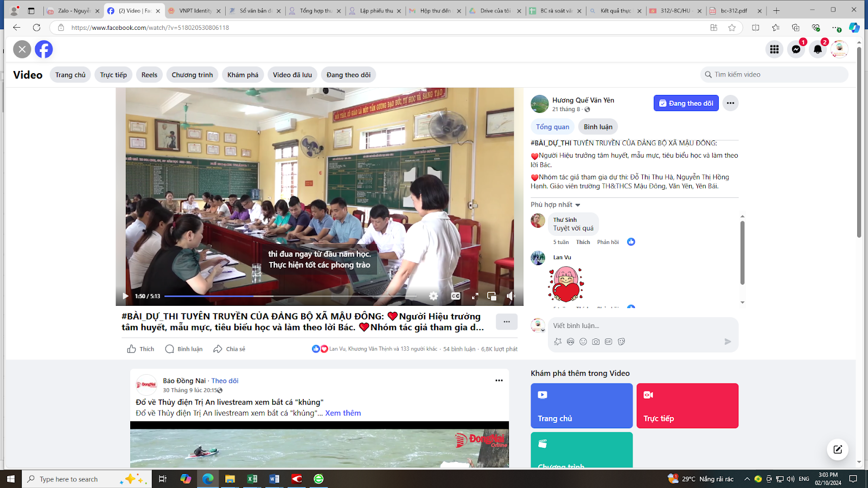Open account profile picture menu
The height and width of the screenshot is (488, 868).
click(839, 49)
